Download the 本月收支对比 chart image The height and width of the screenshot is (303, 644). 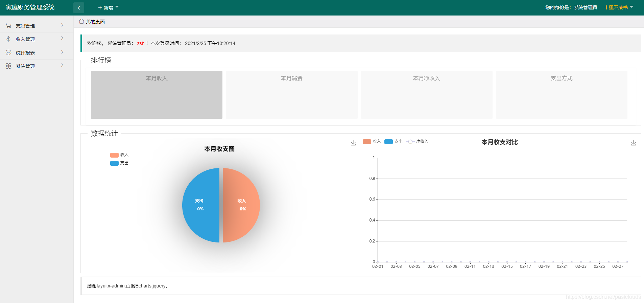634,143
